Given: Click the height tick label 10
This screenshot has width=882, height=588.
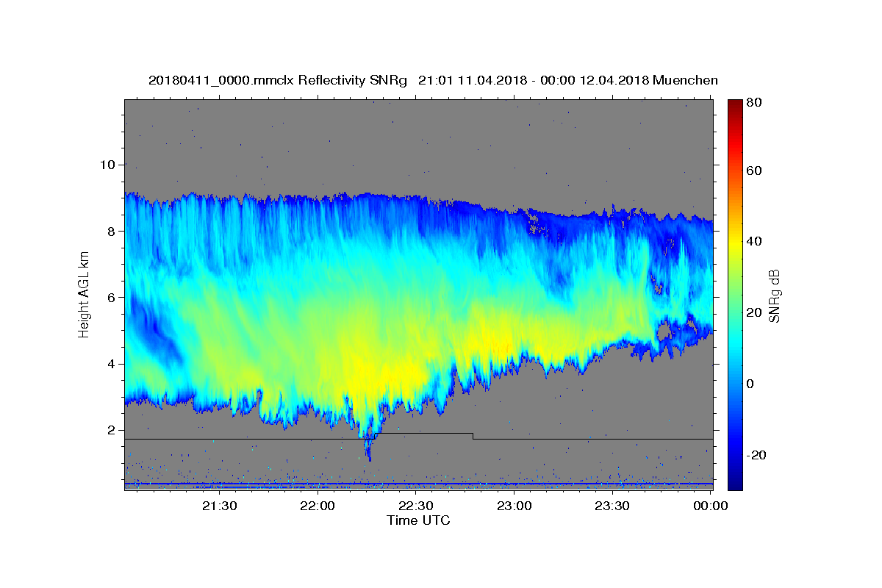Looking at the screenshot, I should [109, 164].
